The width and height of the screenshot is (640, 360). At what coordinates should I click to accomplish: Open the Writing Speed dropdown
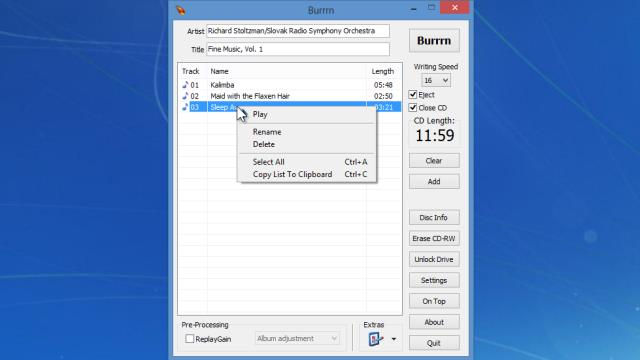tap(436, 80)
